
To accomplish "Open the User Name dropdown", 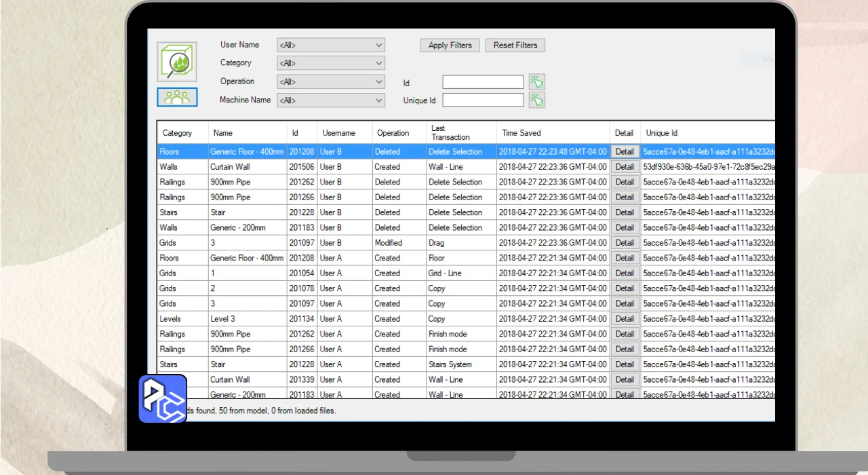I will [331, 45].
